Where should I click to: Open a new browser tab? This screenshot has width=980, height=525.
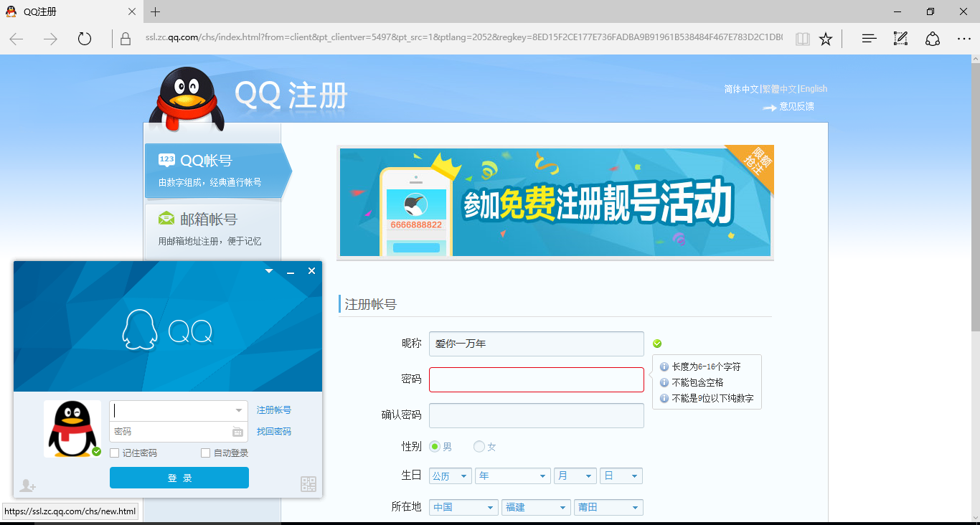[156, 11]
